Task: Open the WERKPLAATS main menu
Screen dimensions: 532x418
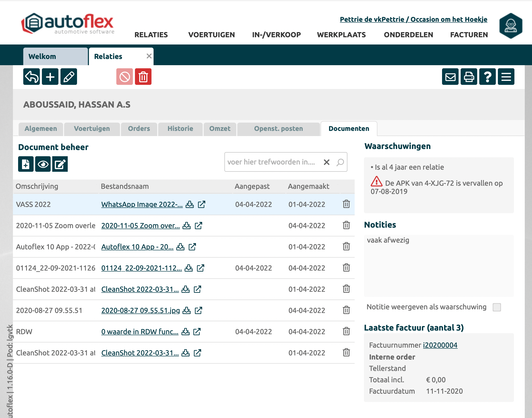Action: 341,35
